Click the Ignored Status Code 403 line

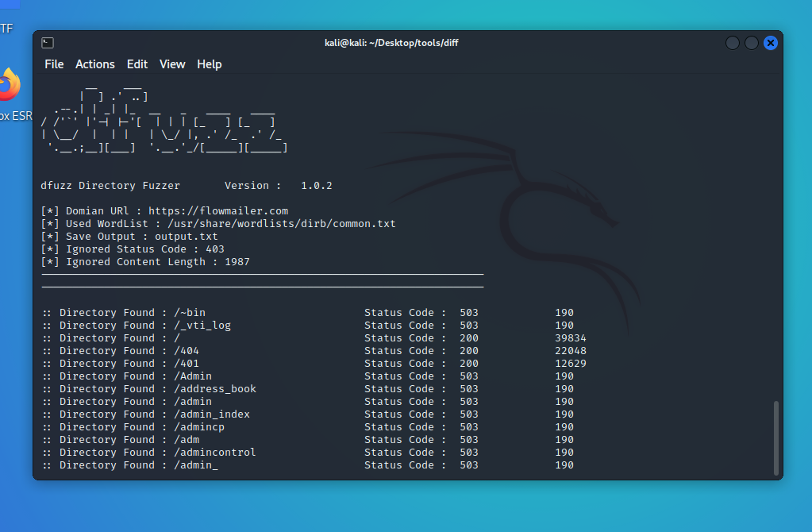pyautogui.click(x=133, y=249)
